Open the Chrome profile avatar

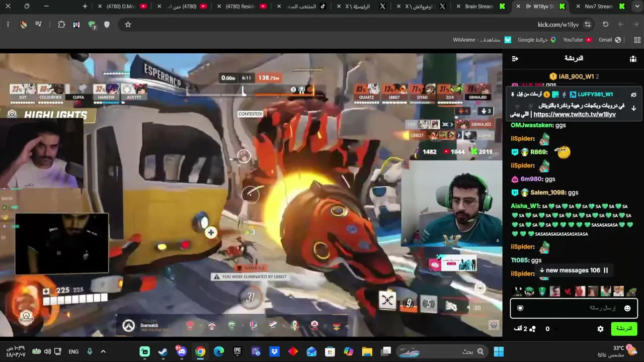tap(23, 24)
